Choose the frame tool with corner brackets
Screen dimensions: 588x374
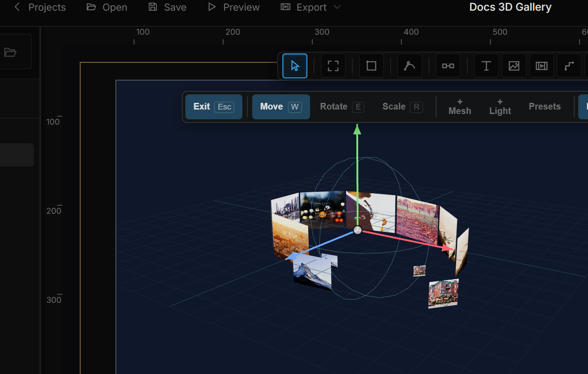[x=333, y=66]
